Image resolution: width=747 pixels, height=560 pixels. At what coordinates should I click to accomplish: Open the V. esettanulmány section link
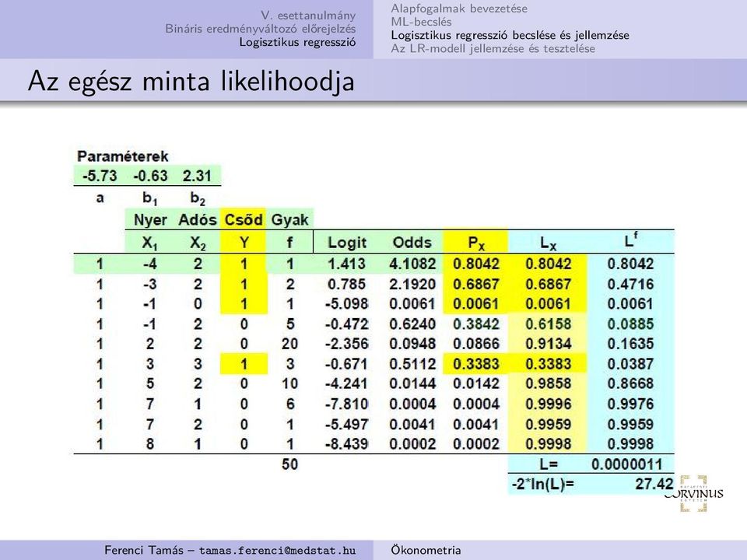click(308, 16)
